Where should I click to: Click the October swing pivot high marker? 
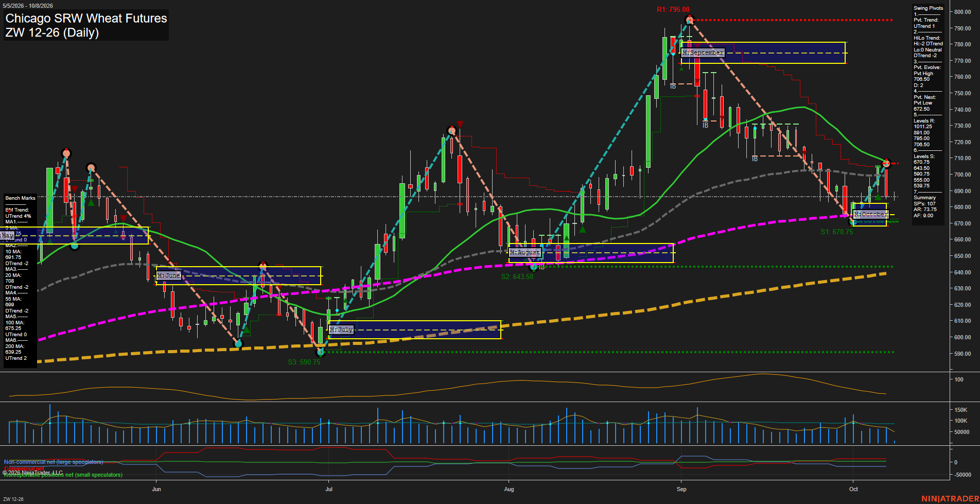tap(886, 163)
